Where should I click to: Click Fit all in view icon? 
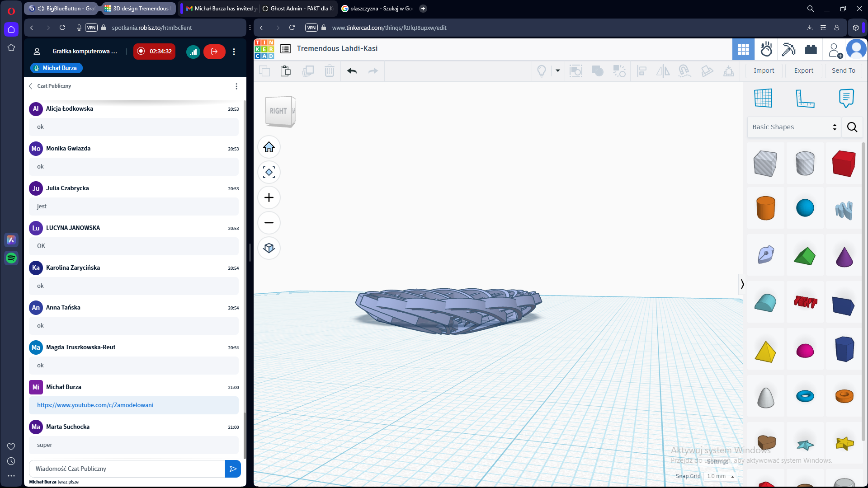click(269, 172)
